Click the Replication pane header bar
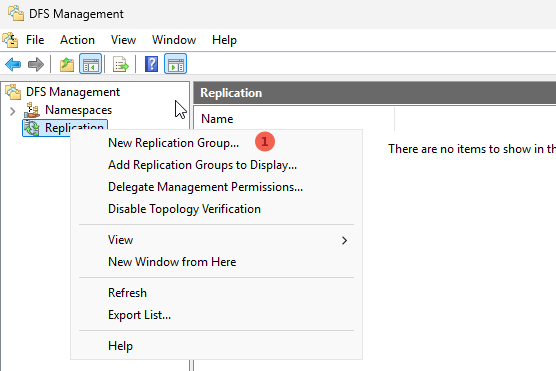This screenshot has width=556, height=371. tap(375, 93)
